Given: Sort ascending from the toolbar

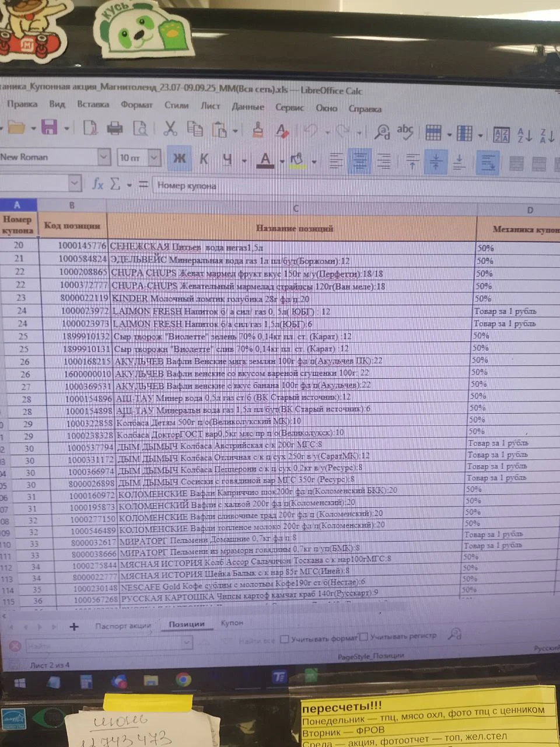Looking at the screenshot, I should tap(524, 135).
